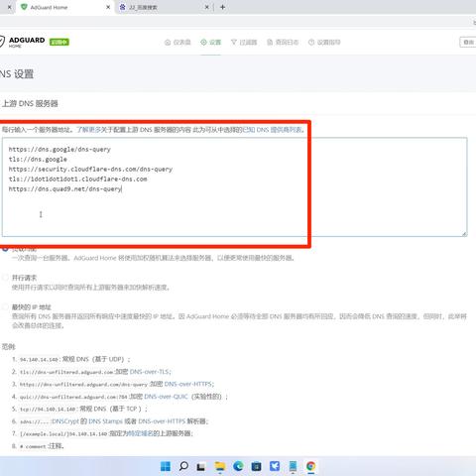Open the Dashboard (仪表盘) nav item
Screen dimensions: 476x476
coord(178,43)
